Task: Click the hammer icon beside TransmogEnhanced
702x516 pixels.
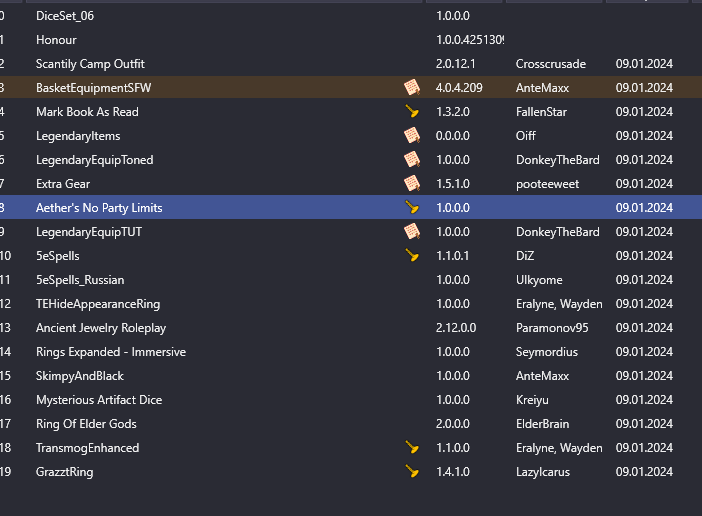Action: coord(410,448)
